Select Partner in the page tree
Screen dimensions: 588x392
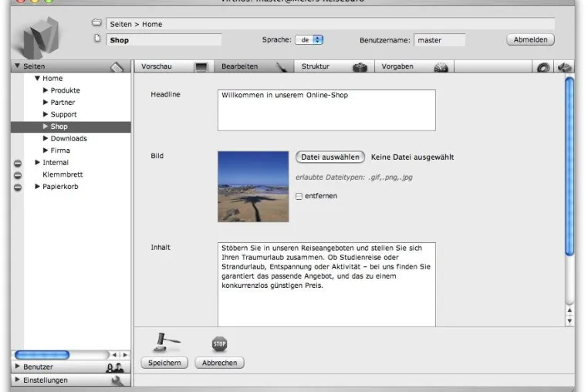coord(63,103)
